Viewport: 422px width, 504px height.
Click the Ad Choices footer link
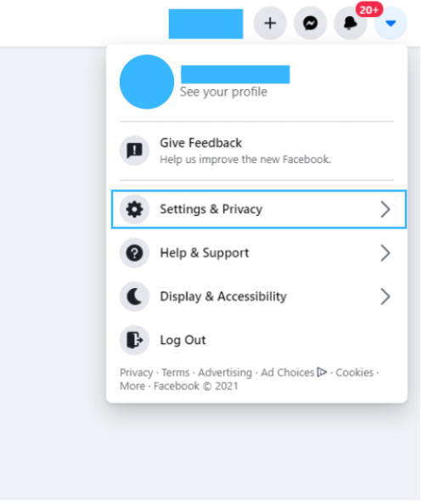(x=294, y=373)
